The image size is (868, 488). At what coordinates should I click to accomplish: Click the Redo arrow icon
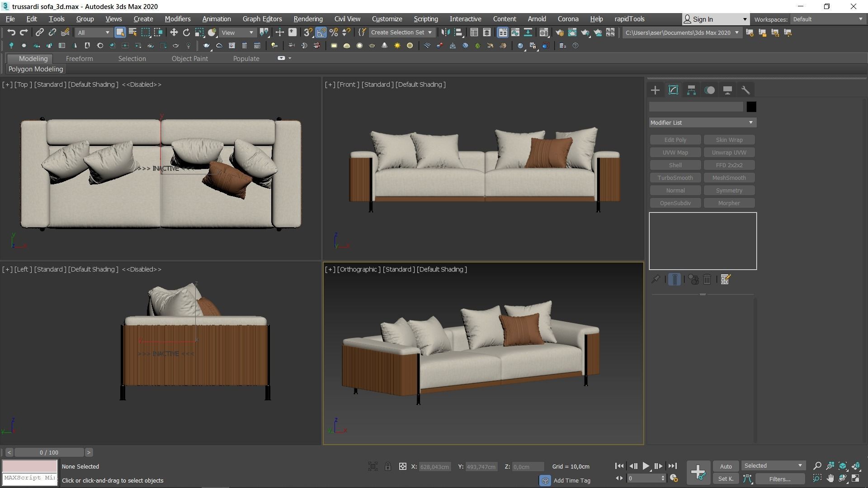coord(24,32)
